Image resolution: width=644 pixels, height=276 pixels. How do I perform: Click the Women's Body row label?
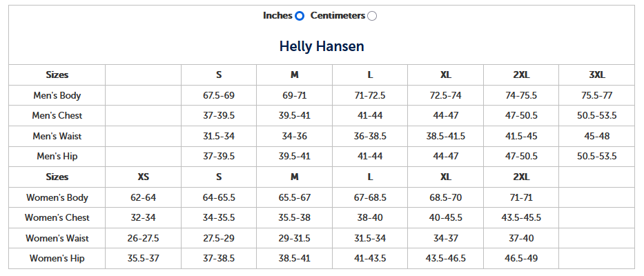click(57, 197)
